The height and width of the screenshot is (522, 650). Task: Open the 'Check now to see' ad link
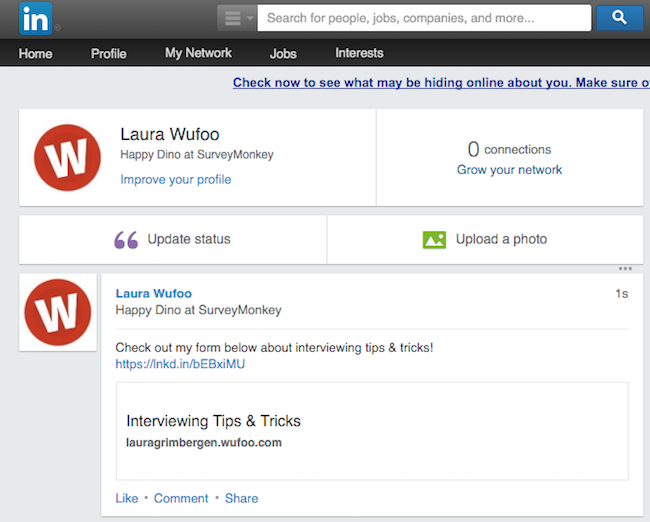coord(441,83)
